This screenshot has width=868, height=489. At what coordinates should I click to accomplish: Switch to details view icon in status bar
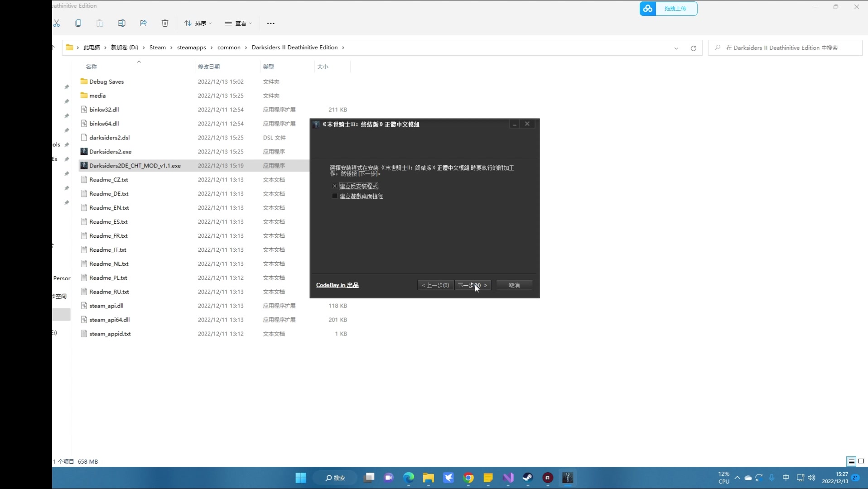point(851,461)
